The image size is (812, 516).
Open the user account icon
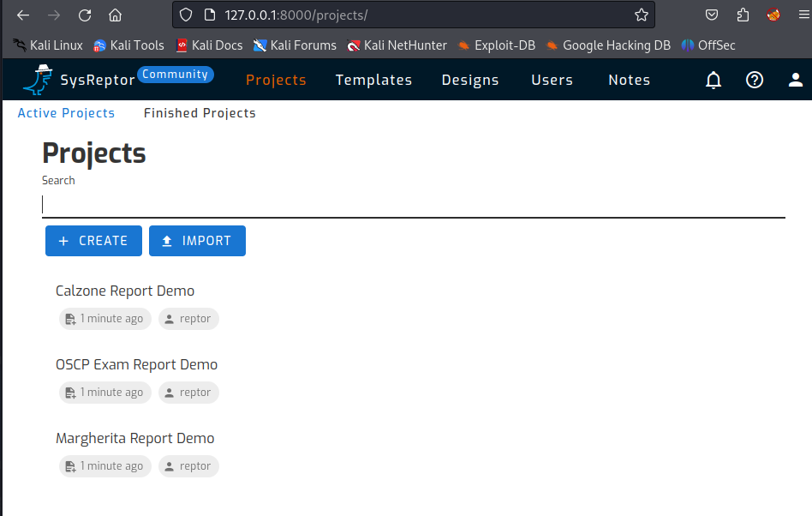pos(795,80)
